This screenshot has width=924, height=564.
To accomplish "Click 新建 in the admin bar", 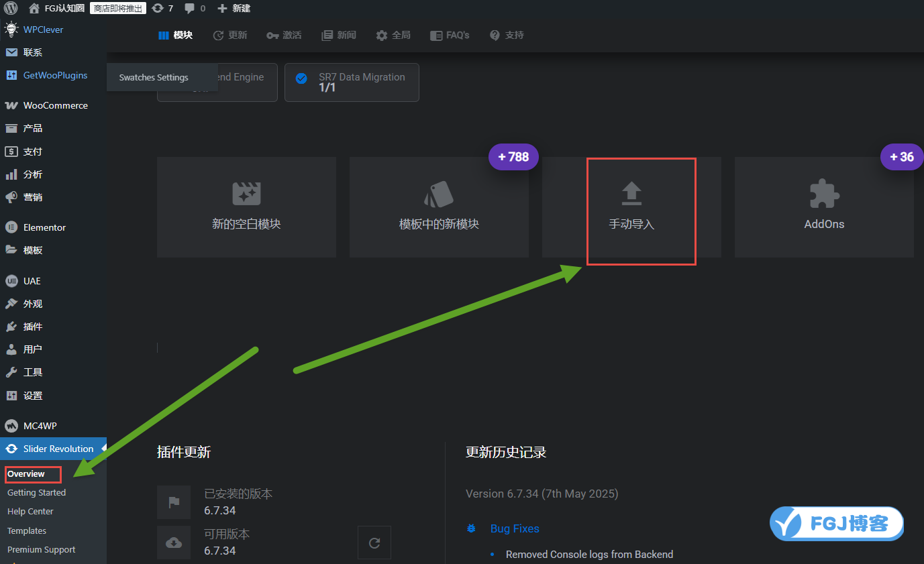I will click(x=234, y=8).
